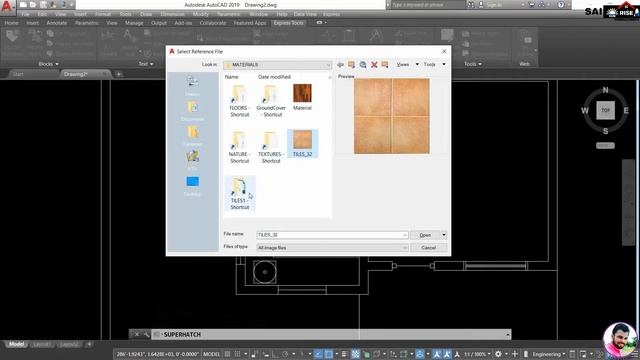Go back to previous folder in dialog
The width and height of the screenshot is (640, 360).
340,64
